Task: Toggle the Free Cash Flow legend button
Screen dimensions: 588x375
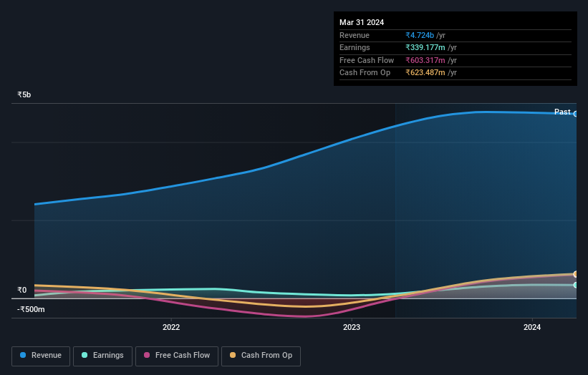Action: click(177, 356)
